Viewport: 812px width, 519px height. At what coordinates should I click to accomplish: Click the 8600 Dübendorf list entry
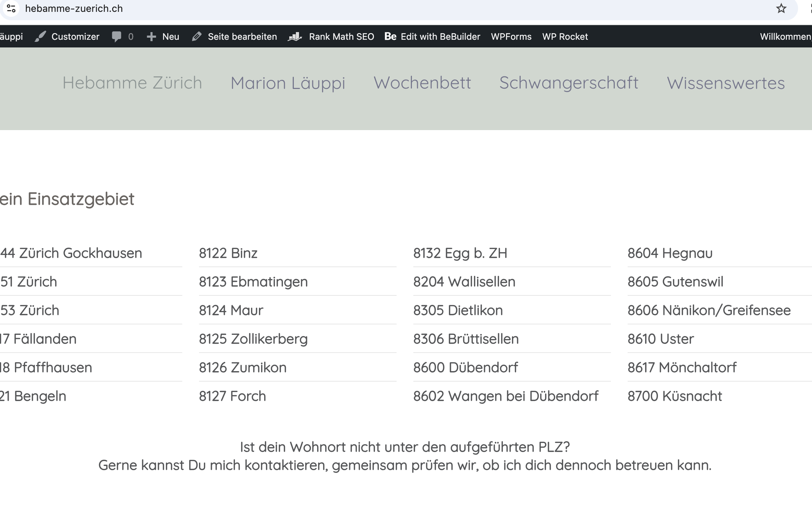point(465,367)
